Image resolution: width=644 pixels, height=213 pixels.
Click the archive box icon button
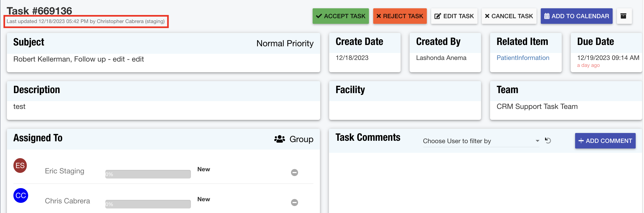pyautogui.click(x=624, y=16)
